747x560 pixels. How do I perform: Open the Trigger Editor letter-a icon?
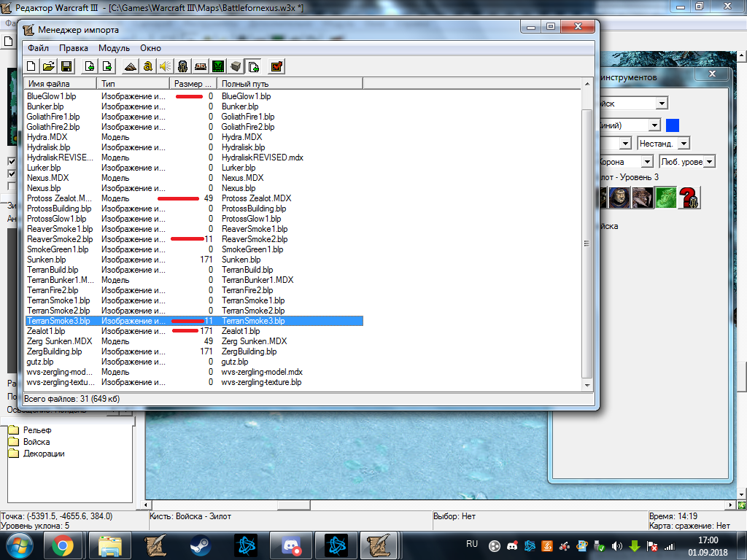[147, 66]
